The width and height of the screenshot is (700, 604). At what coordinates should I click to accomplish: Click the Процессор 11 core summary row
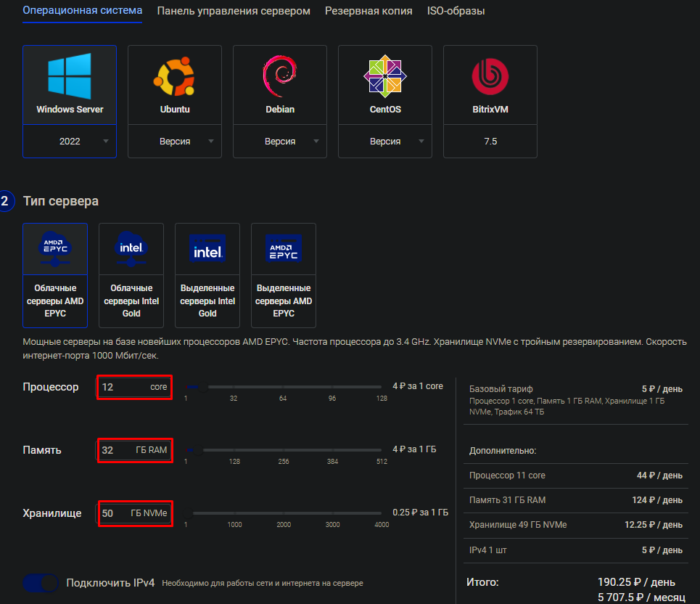point(576,476)
